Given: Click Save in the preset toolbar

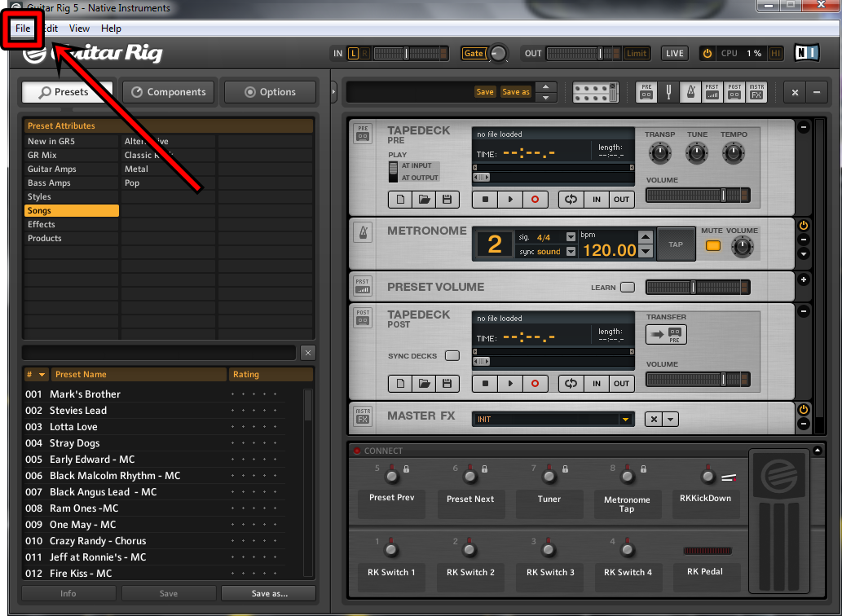Looking at the screenshot, I should 485,92.
